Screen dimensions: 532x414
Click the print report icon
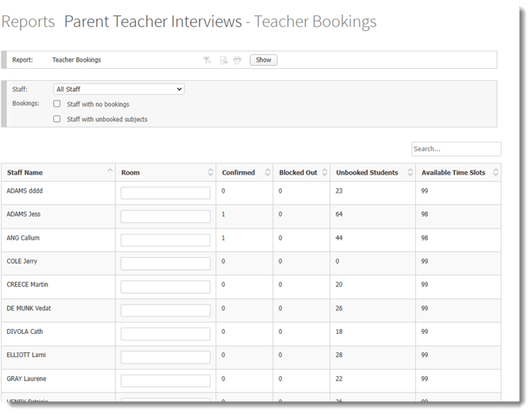236,60
